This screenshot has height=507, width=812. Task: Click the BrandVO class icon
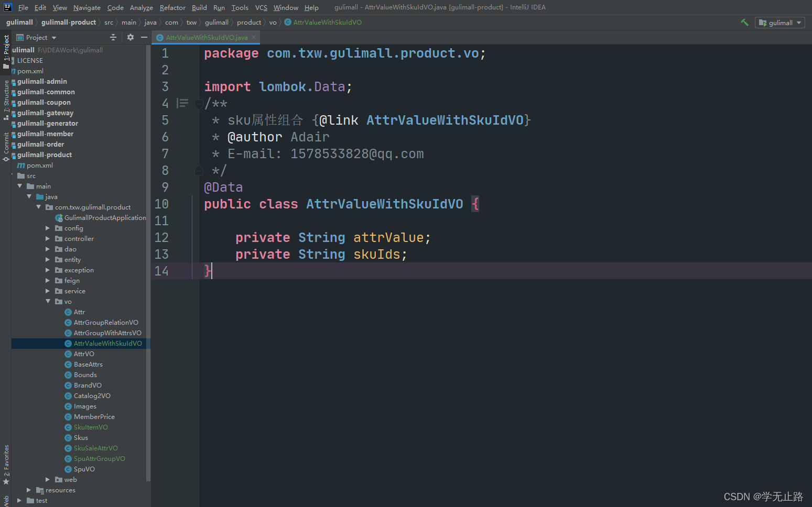click(68, 385)
